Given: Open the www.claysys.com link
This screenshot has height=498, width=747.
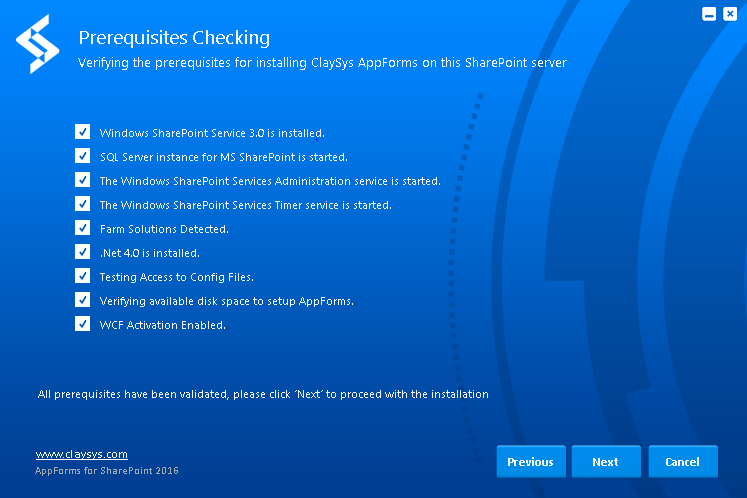Looking at the screenshot, I should pyautogui.click(x=81, y=454).
